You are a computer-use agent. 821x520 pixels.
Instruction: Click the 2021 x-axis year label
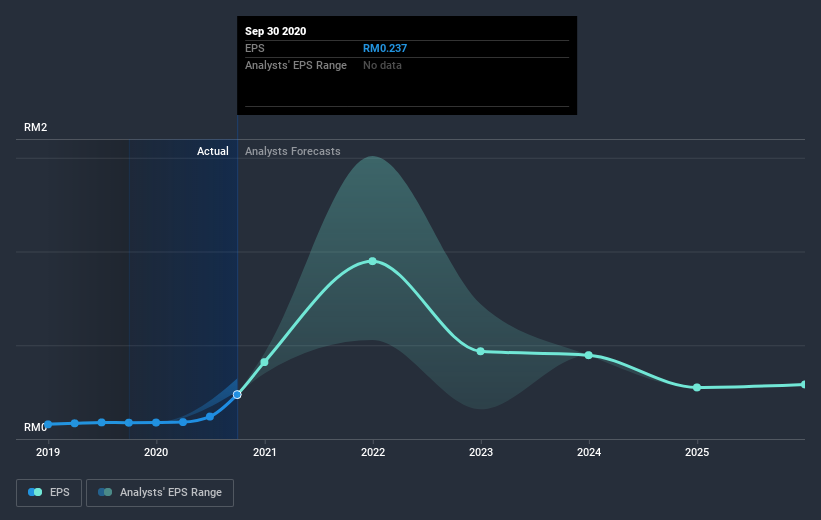point(264,452)
